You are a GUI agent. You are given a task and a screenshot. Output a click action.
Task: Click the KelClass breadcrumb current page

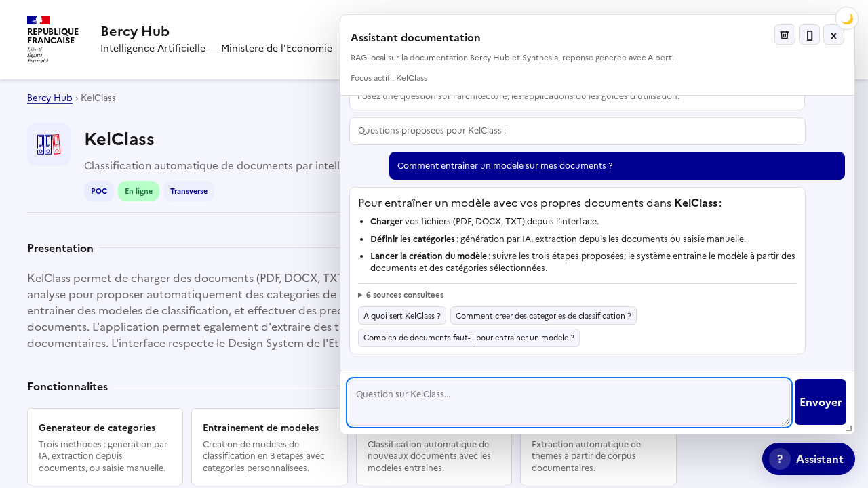(98, 98)
